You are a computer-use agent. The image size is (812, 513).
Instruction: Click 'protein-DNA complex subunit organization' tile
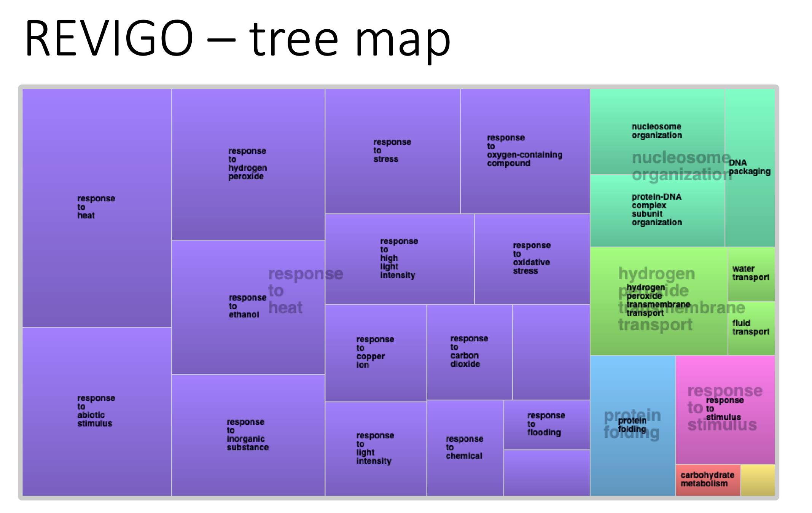pos(657,210)
